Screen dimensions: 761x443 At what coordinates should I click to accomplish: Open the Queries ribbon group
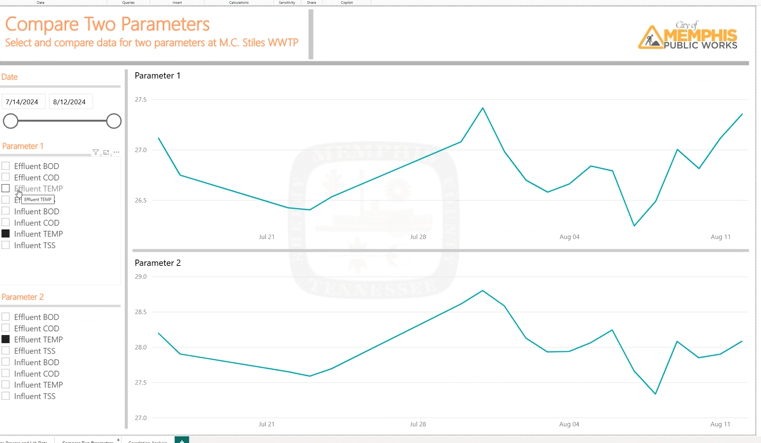[x=128, y=3]
